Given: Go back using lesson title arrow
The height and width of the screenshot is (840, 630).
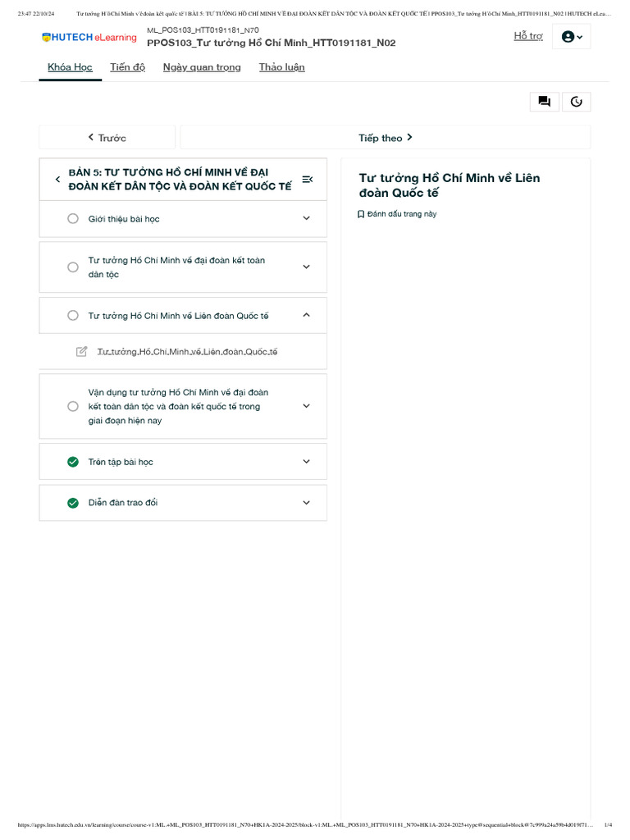Looking at the screenshot, I should click(x=57, y=180).
